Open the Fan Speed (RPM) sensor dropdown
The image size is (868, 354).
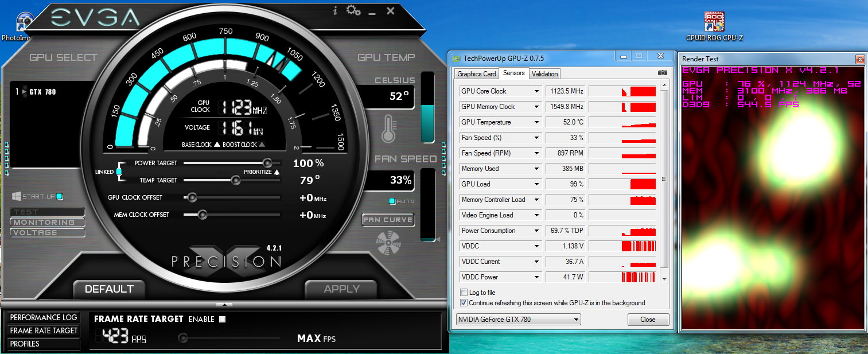[536, 153]
